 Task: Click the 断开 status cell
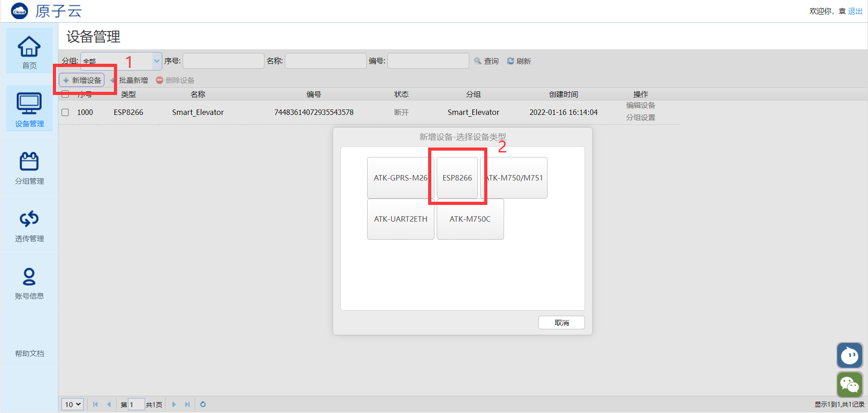tap(401, 112)
